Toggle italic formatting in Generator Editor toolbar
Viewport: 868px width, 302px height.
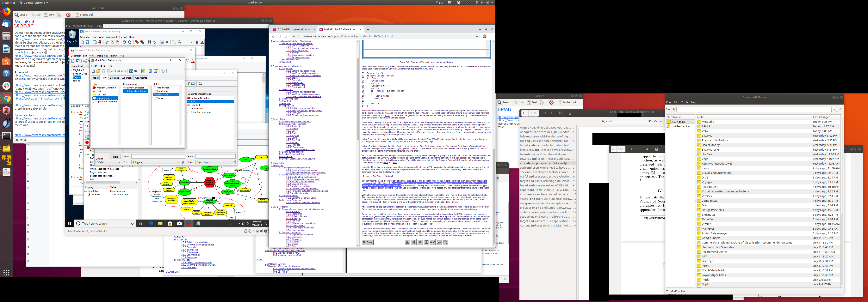192,42
